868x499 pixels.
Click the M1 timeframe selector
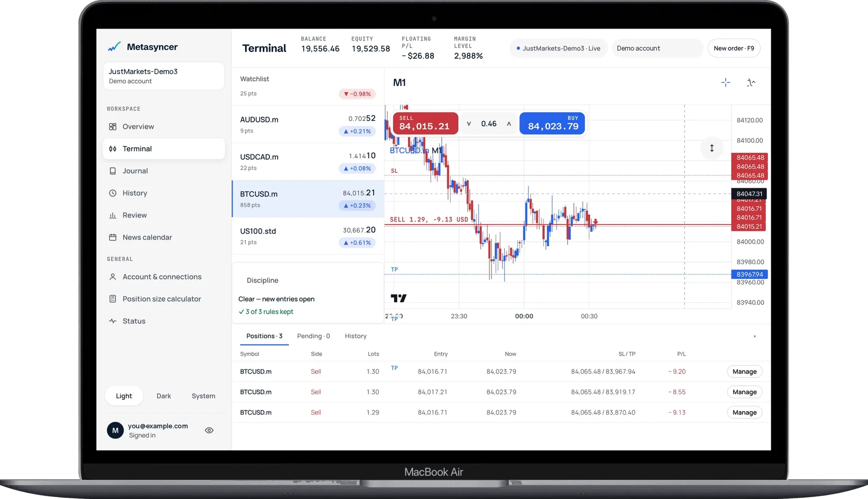pos(399,83)
